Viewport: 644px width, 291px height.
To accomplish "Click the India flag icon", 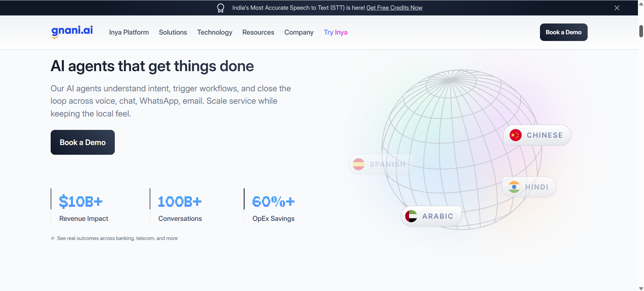I will click(514, 187).
